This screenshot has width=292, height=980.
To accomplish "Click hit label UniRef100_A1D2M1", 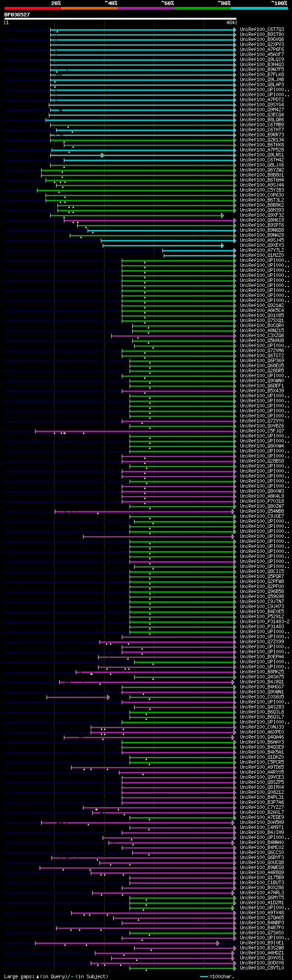I will pos(262,903).
